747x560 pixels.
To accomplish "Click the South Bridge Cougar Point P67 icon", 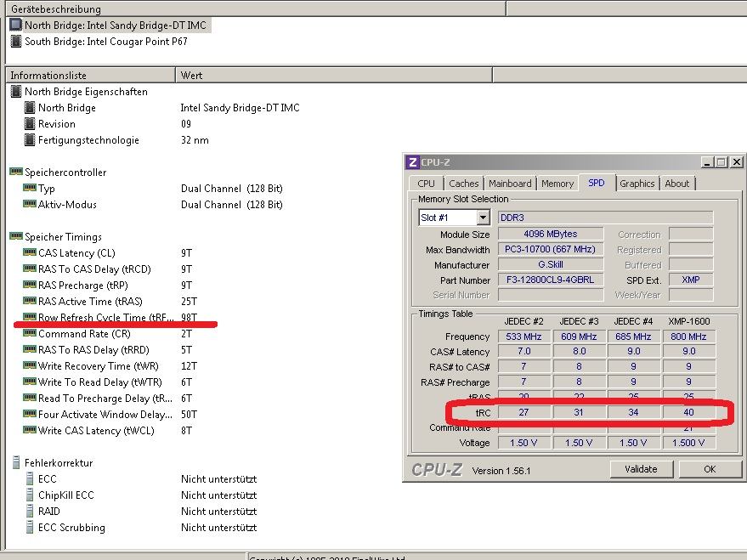I will point(15,41).
